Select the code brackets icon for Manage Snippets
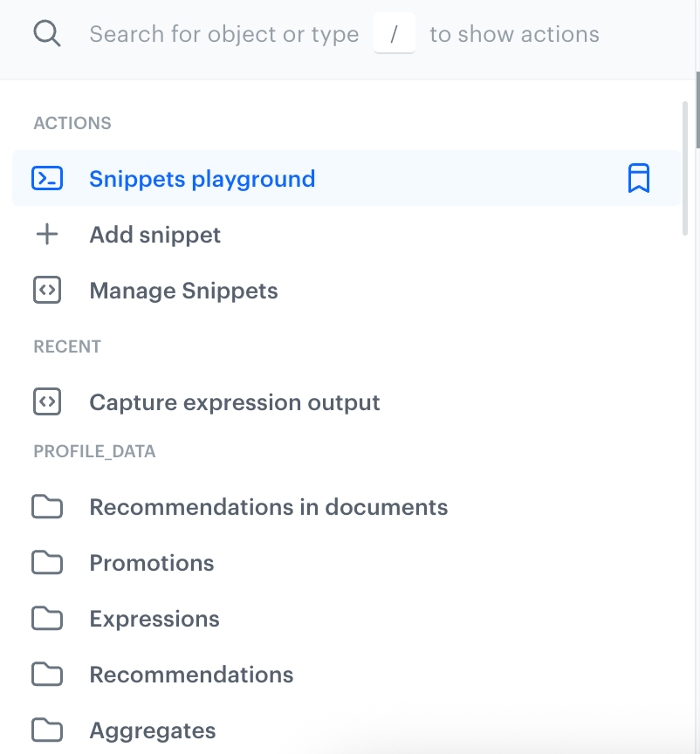The width and height of the screenshot is (700, 754). click(47, 290)
